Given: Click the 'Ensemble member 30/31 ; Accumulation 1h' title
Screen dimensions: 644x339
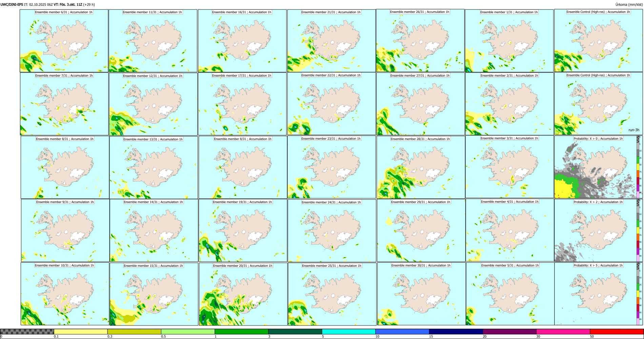Looking at the screenshot, I should point(421,265).
